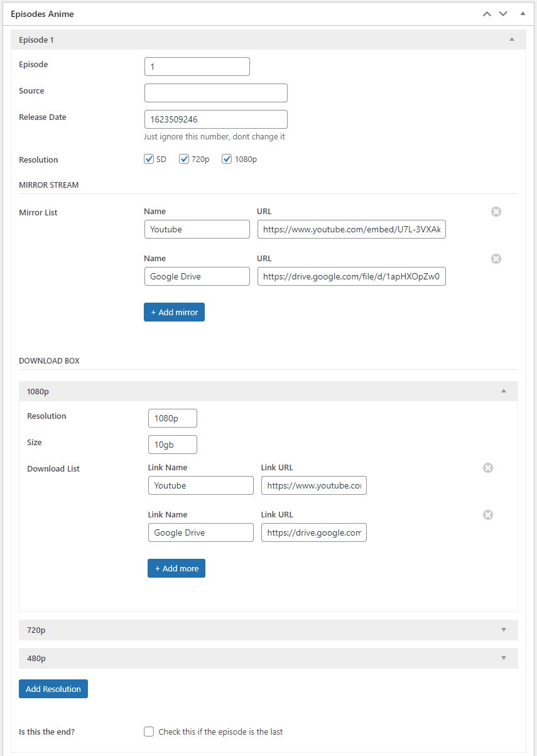Viewport: 537px width, 756px height.
Task: Uncheck the 1080p resolution checkbox
Action: [227, 159]
